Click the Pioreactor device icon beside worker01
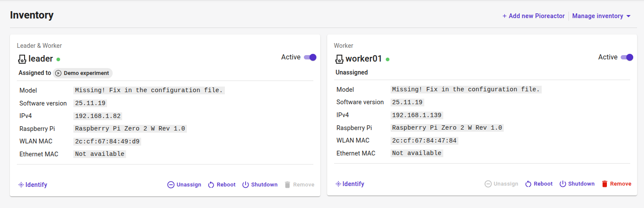 [339, 59]
